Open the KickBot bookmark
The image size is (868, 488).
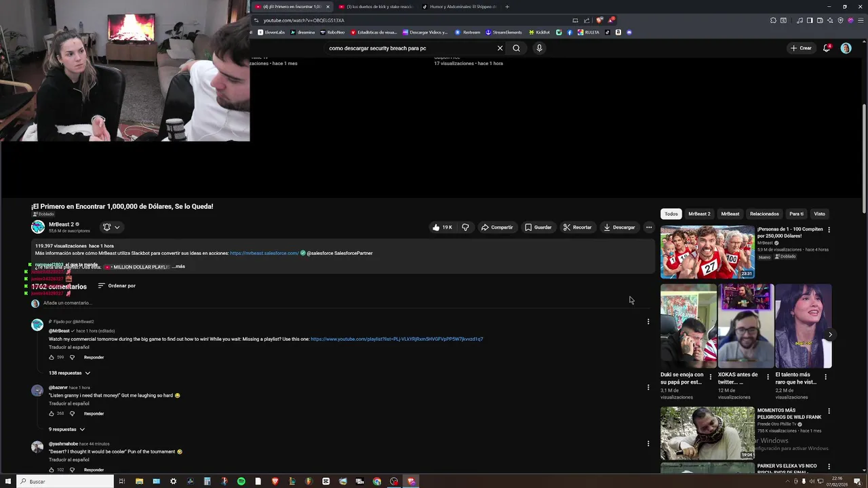pos(538,33)
